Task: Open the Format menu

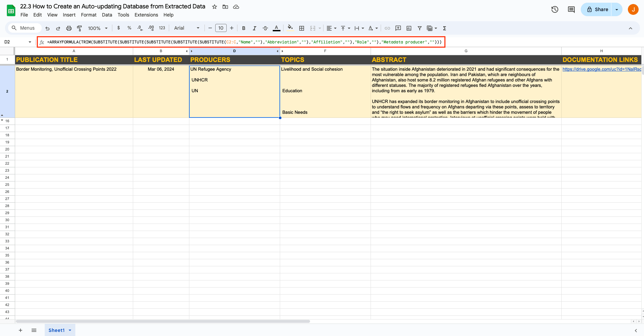Action: coord(88,15)
